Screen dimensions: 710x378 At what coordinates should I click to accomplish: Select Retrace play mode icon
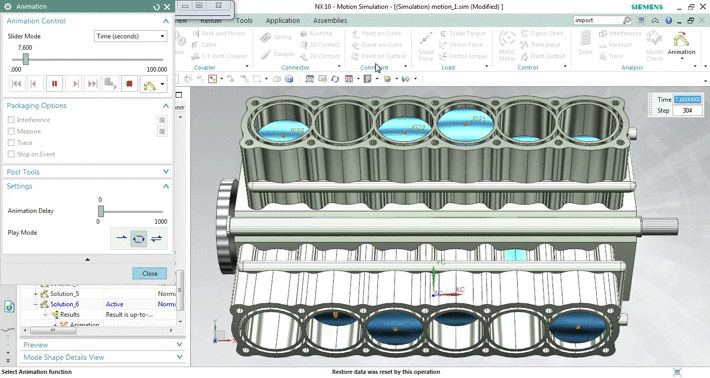156,238
